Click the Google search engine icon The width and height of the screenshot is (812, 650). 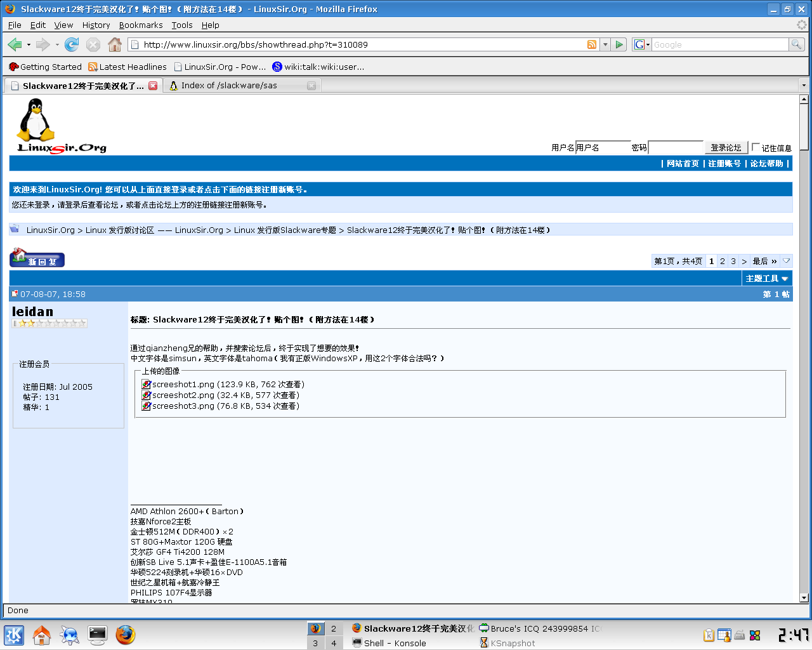tap(639, 44)
